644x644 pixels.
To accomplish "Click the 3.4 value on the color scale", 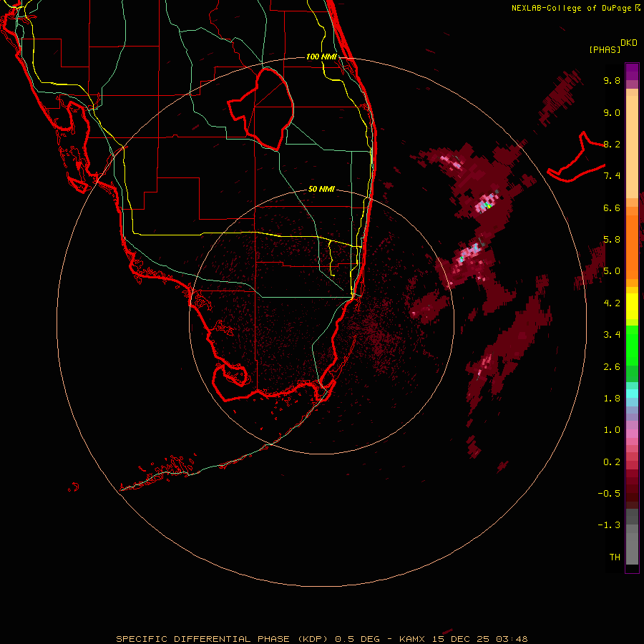I will [612, 335].
